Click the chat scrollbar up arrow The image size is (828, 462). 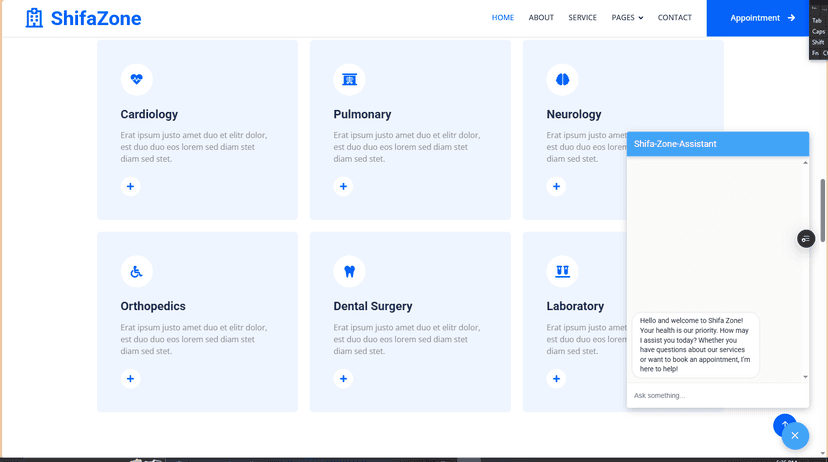(x=805, y=163)
